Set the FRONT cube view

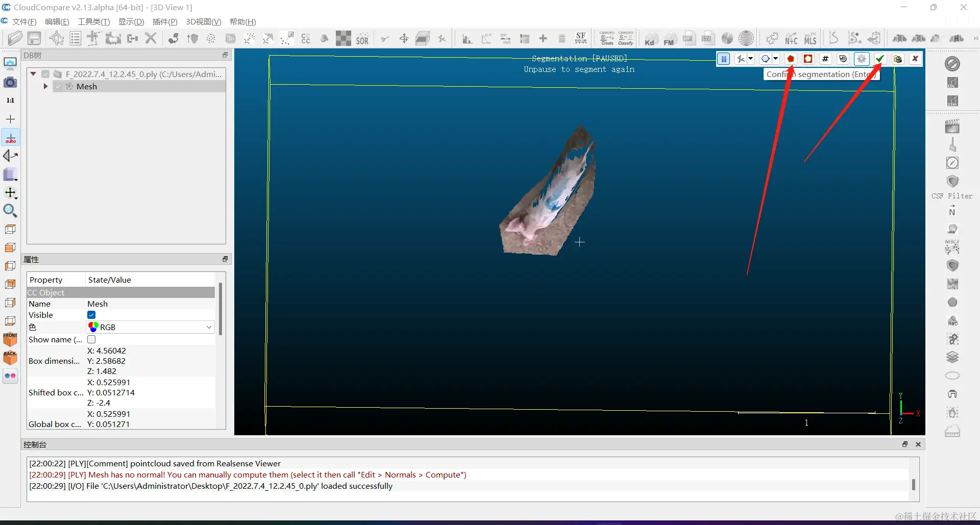point(10,339)
